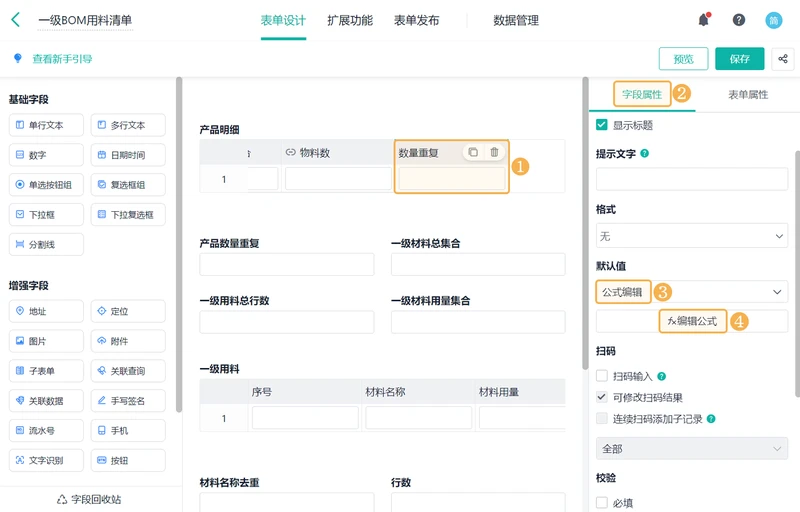Open the user avatar menu

(x=773, y=20)
